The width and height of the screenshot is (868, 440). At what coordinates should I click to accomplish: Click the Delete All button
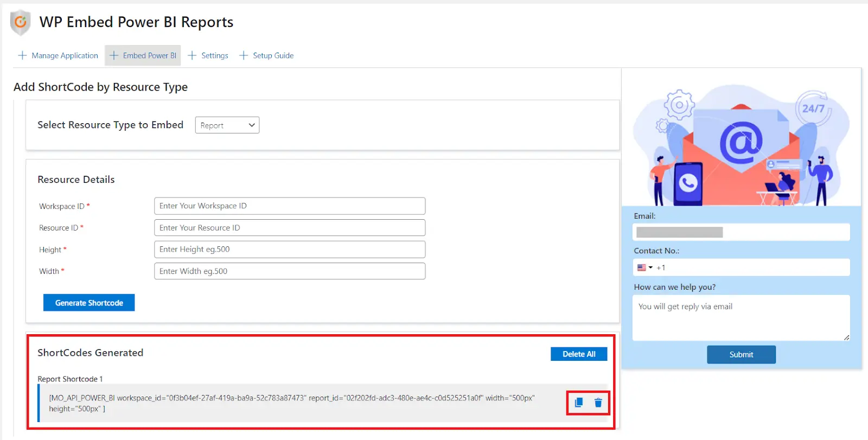pyautogui.click(x=579, y=354)
